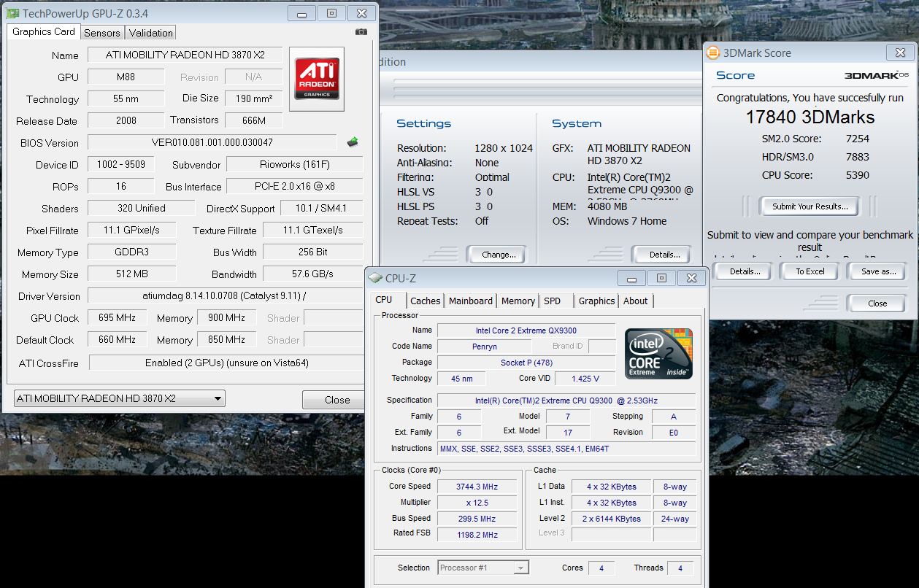Click the GPU-Z title bar app icon
This screenshot has height=588, width=919.
tap(12, 13)
